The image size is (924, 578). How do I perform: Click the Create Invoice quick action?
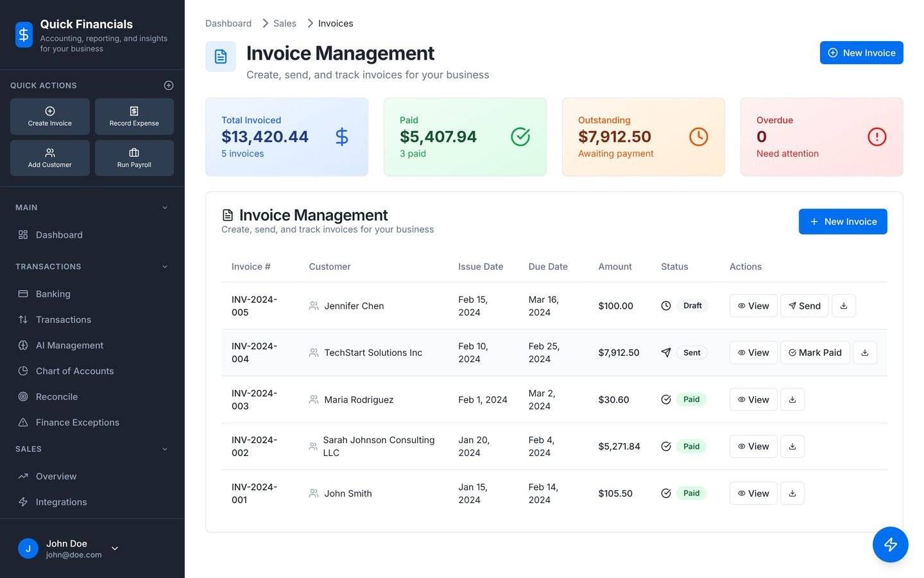tap(50, 116)
